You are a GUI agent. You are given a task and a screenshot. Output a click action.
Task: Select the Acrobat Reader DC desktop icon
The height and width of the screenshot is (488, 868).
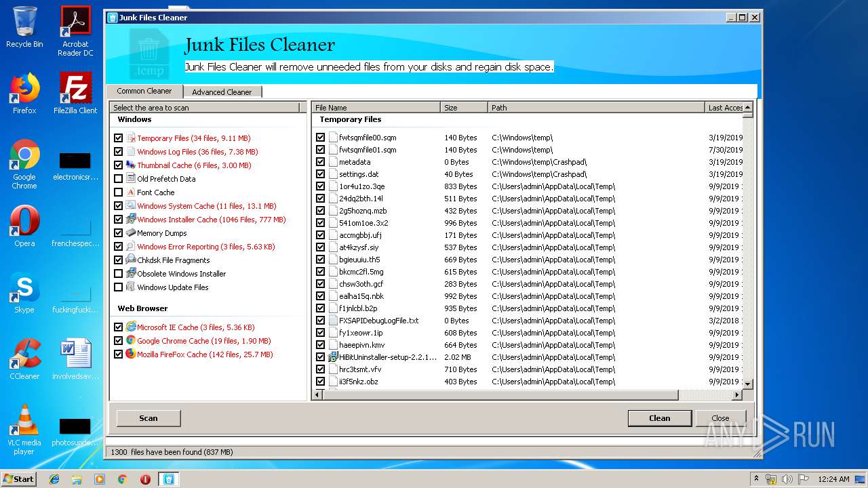click(x=75, y=31)
